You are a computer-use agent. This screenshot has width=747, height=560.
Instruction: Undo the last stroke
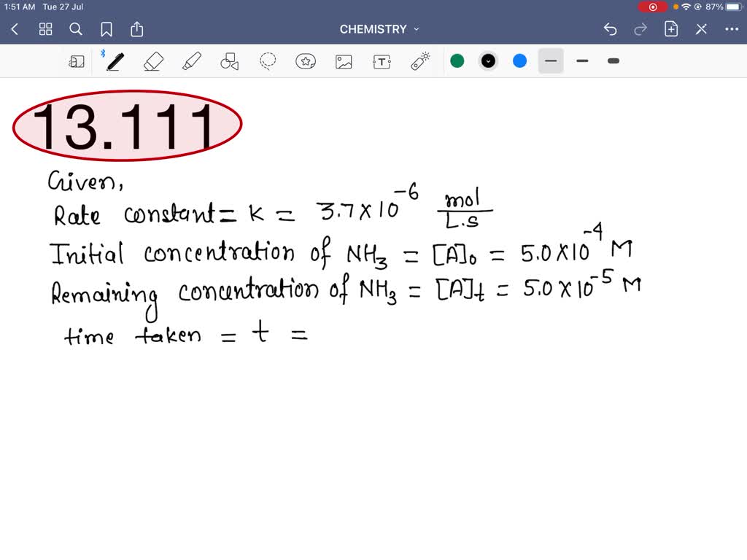pos(611,29)
